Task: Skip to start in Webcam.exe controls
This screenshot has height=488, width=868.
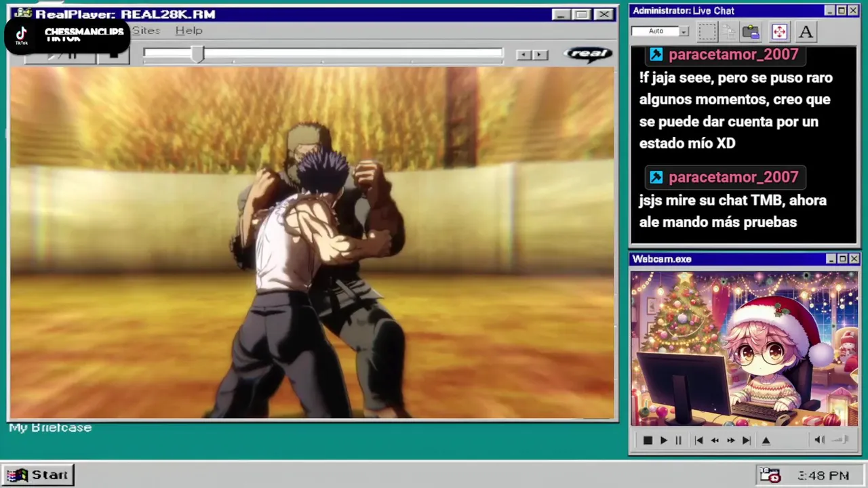Action: pos(698,441)
